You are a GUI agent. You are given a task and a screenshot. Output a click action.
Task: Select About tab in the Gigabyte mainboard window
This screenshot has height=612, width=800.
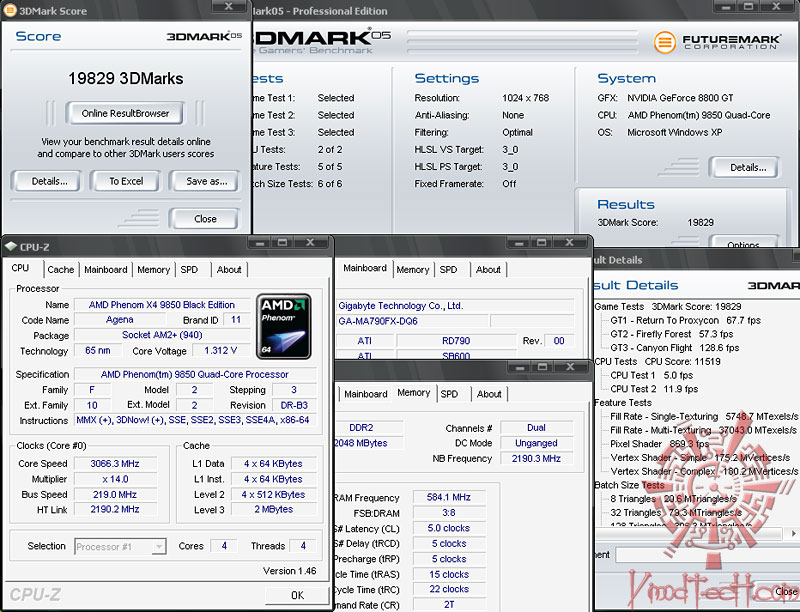(488, 269)
